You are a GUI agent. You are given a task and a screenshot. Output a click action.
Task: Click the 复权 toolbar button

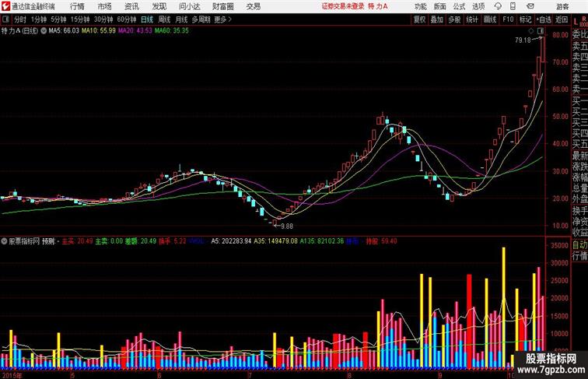419,19
